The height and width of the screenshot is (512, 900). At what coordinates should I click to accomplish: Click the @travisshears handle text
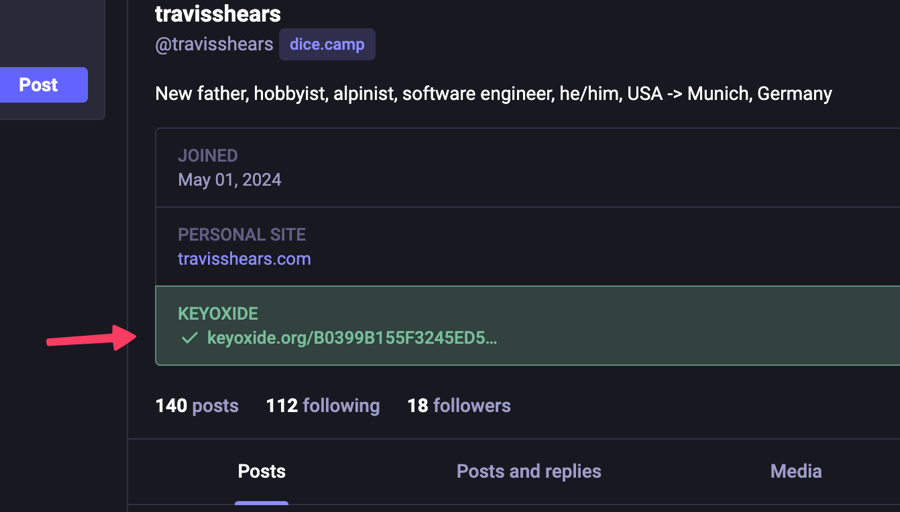pos(214,44)
